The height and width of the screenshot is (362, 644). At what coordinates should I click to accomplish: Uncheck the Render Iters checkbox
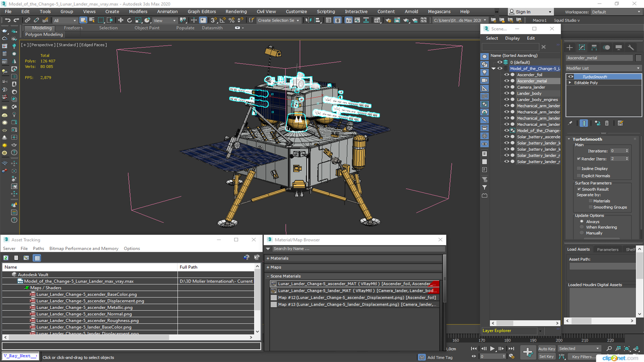tap(579, 159)
